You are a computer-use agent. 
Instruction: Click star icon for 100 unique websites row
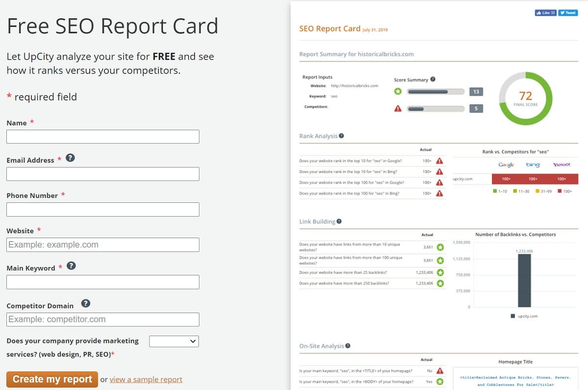point(440,260)
